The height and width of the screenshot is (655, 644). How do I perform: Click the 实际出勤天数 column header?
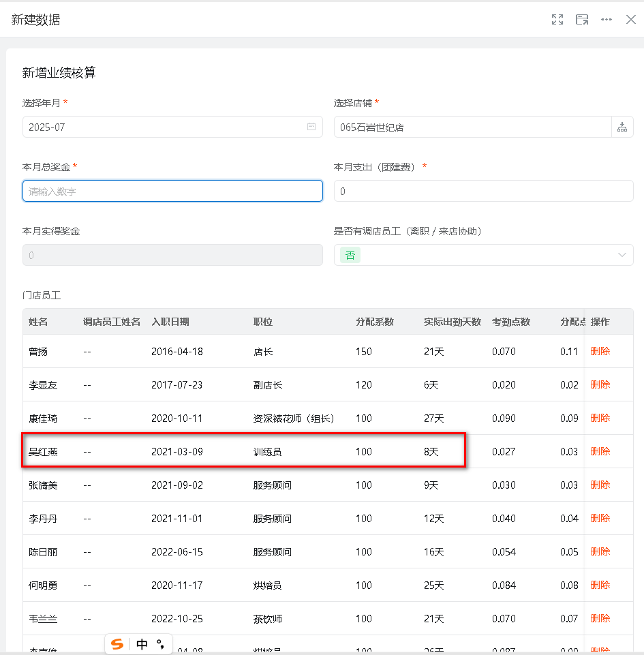[x=453, y=322]
